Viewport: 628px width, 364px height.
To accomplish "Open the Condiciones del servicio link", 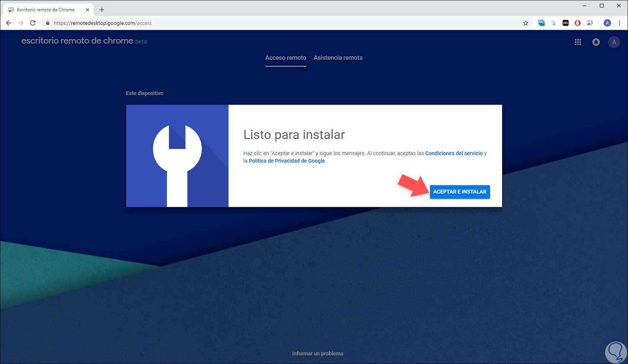I will pyautogui.click(x=454, y=154).
